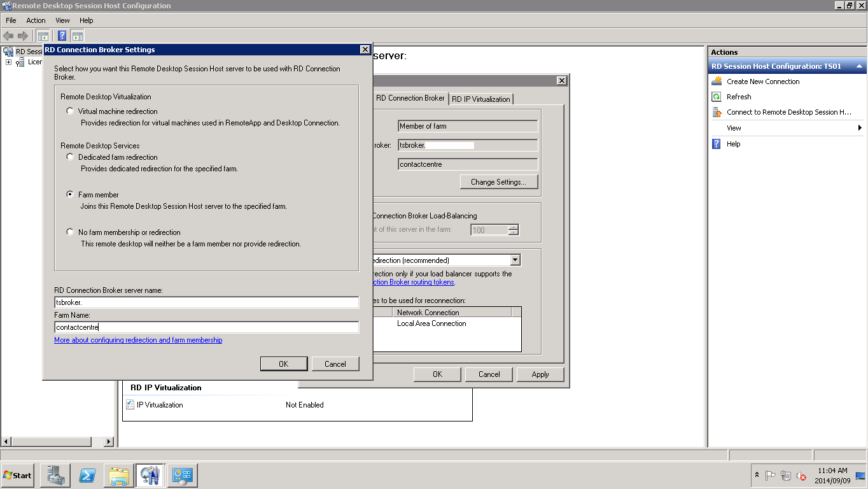Click the Start button
This screenshot has width=868, height=489.
18,475
